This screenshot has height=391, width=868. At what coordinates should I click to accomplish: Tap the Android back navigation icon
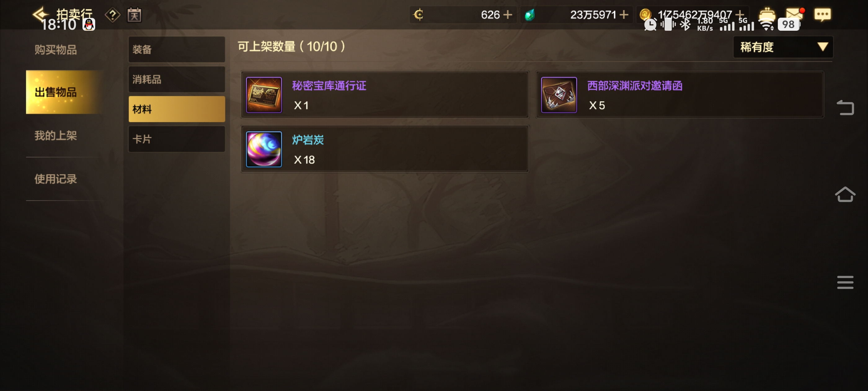tap(845, 108)
